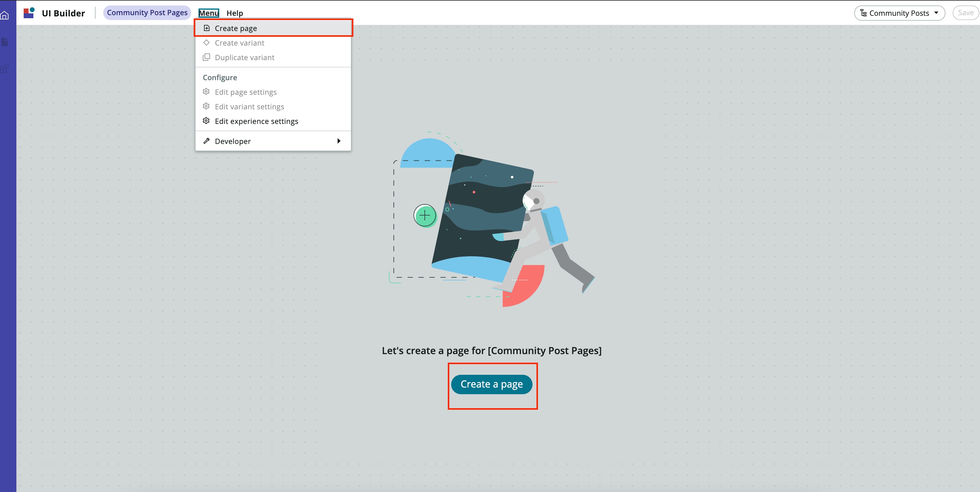Click the green plus icon in the illustration
Image resolution: width=980 pixels, height=492 pixels.
coord(425,215)
